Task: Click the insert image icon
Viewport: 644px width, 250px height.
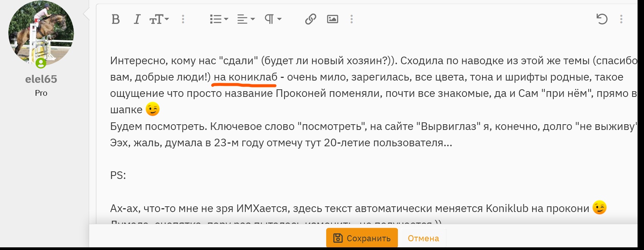Action: click(332, 19)
